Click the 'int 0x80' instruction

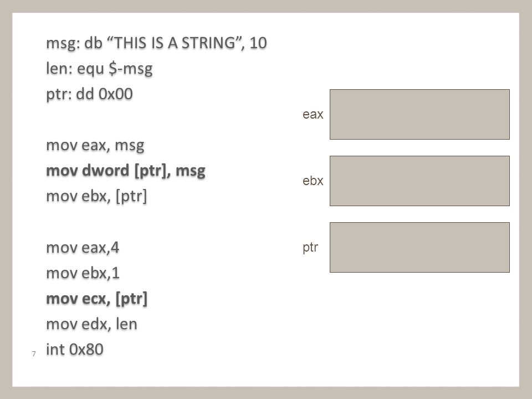tap(75, 350)
